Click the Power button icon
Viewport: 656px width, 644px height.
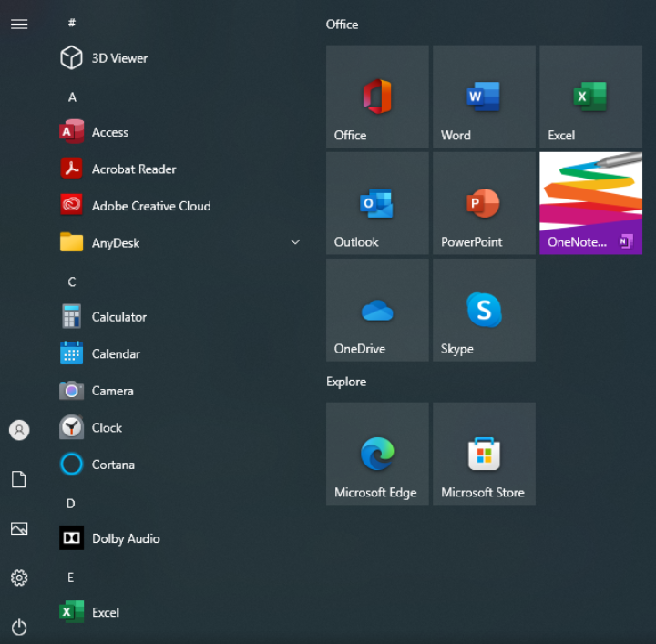pos(19,628)
